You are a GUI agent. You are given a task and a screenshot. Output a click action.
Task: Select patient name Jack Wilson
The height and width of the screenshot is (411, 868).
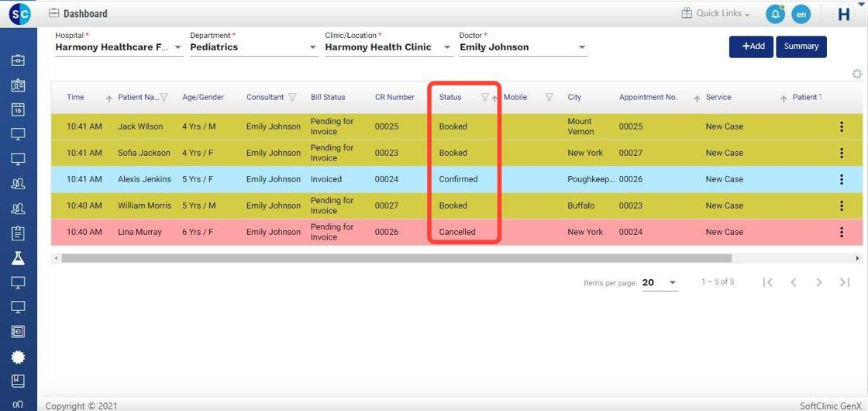[140, 126]
